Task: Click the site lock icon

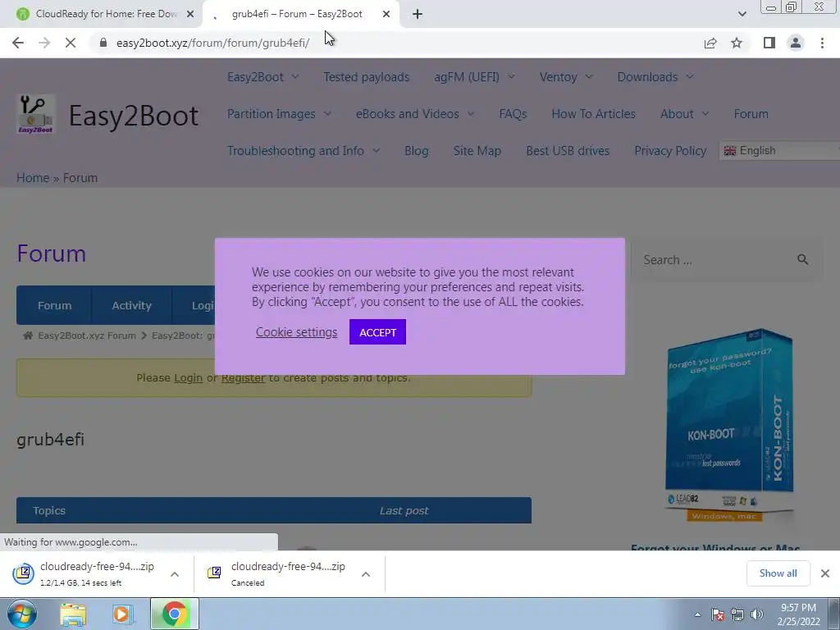Action: (103, 43)
